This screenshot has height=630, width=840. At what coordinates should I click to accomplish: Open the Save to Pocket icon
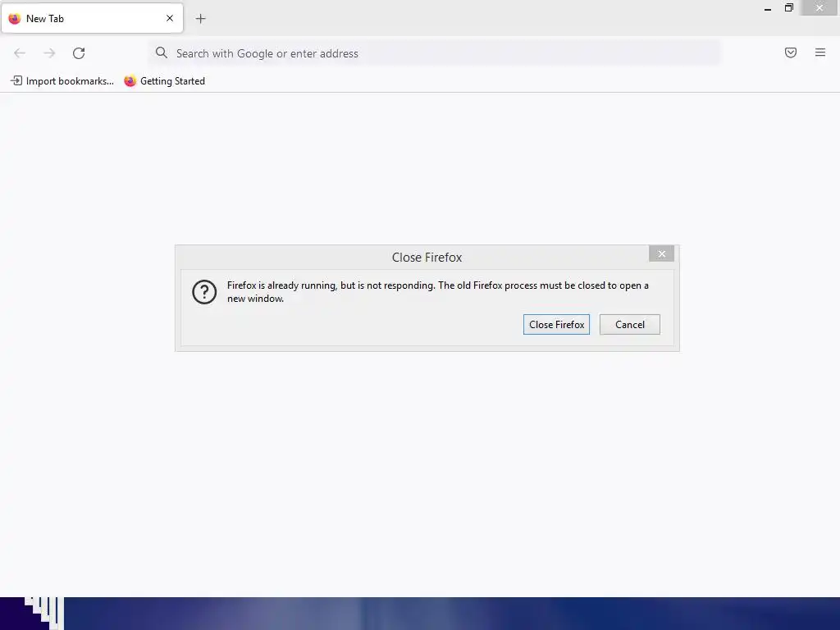tap(791, 52)
